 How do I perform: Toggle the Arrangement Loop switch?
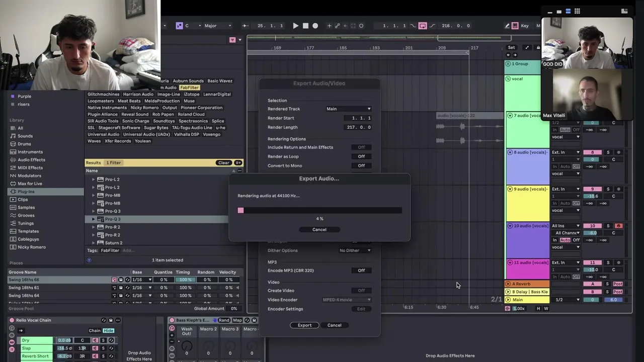[x=423, y=26]
